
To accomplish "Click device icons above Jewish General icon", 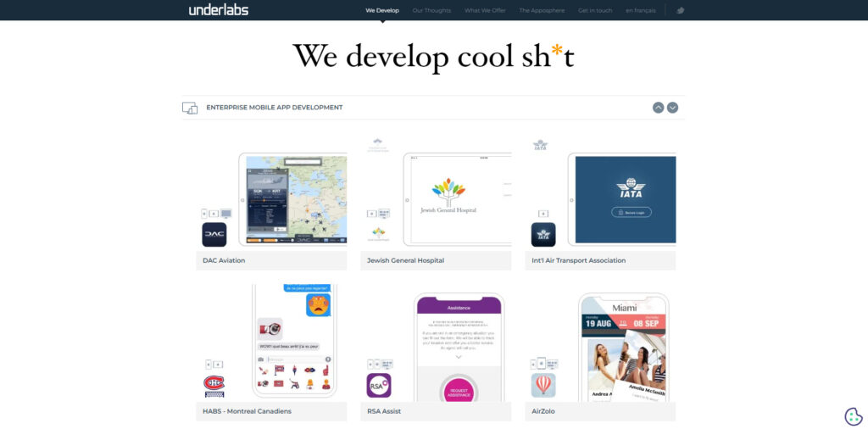I will point(379,213).
